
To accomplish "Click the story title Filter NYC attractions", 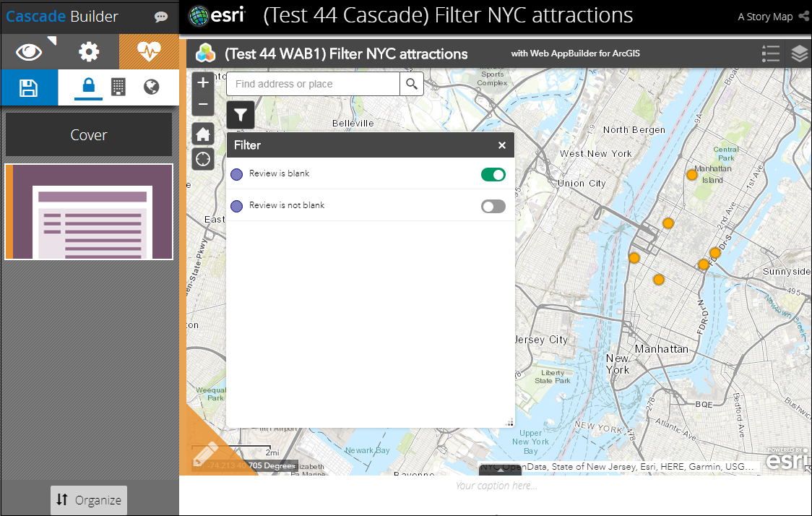I will (448, 15).
